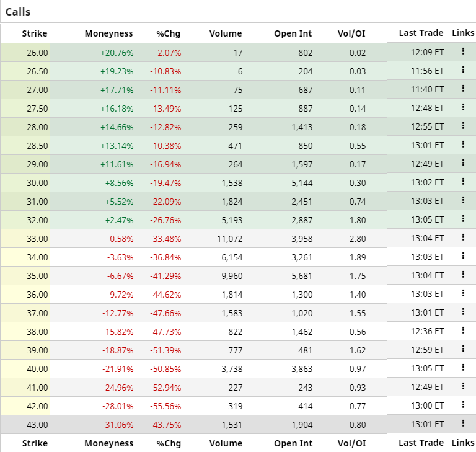Image resolution: width=476 pixels, height=452 pixels.
Task: Open links menu for the 43.00 strike row
Action: coord(463,423)
